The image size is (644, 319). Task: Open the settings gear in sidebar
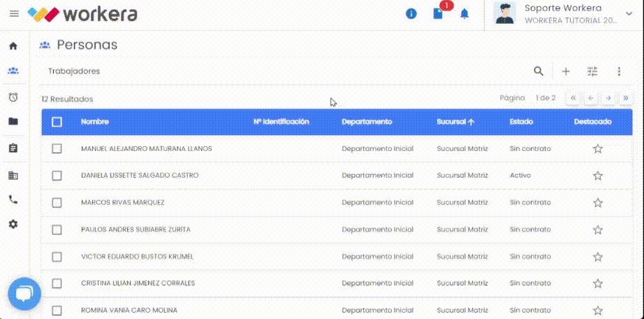[x=13, y=225]
